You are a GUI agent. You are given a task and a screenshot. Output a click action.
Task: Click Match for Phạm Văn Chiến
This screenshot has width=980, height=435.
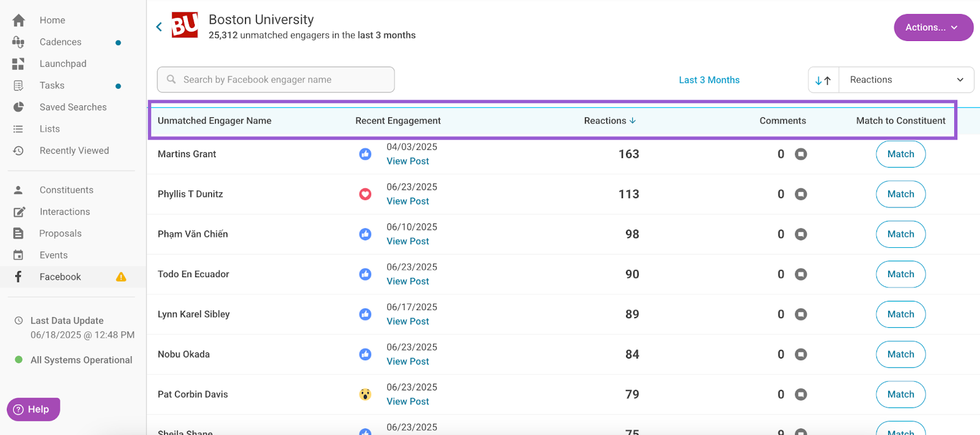900,234
